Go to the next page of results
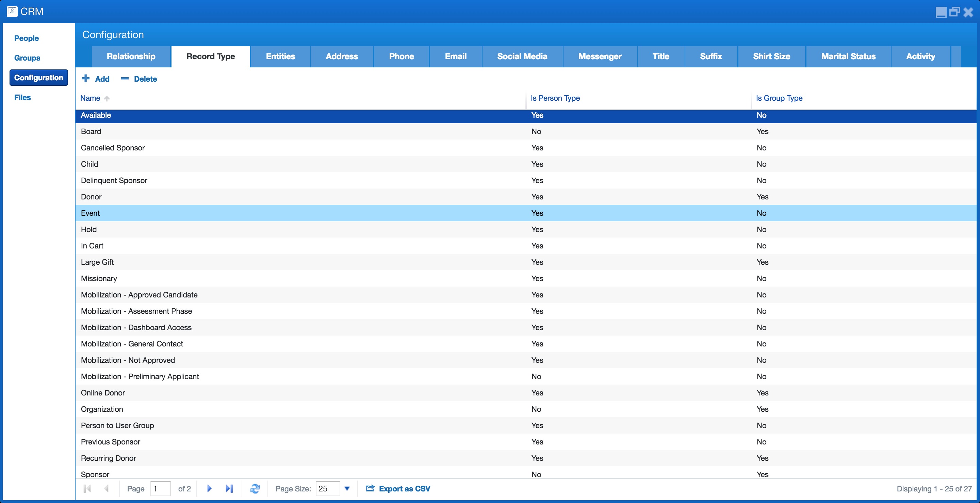This screenshot has width=980, height=503. click(x=210, y=489)
